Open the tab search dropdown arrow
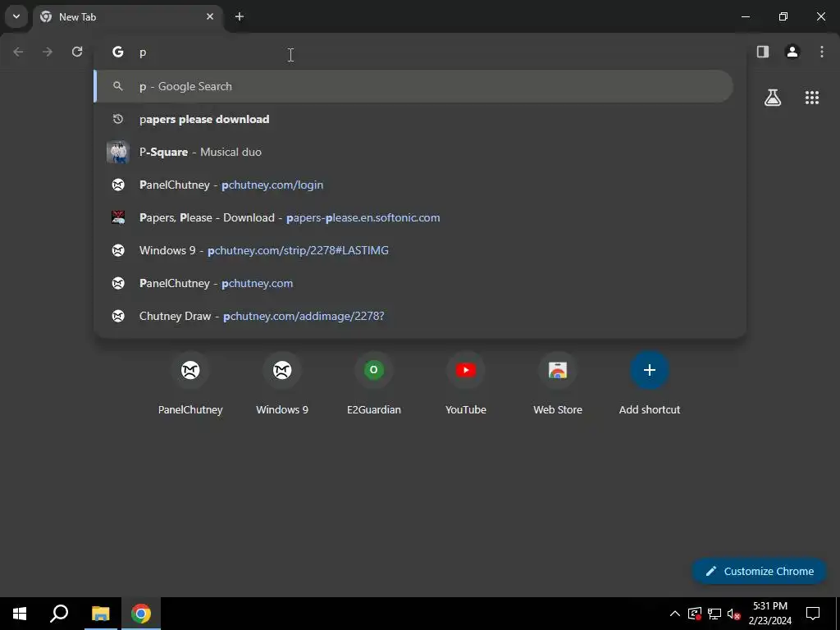840x630 pixels. tap(16, 16)
